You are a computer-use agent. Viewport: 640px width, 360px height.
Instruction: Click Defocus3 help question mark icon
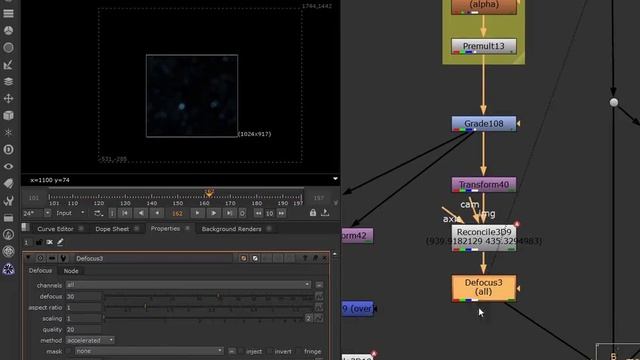tap(305, 258)
